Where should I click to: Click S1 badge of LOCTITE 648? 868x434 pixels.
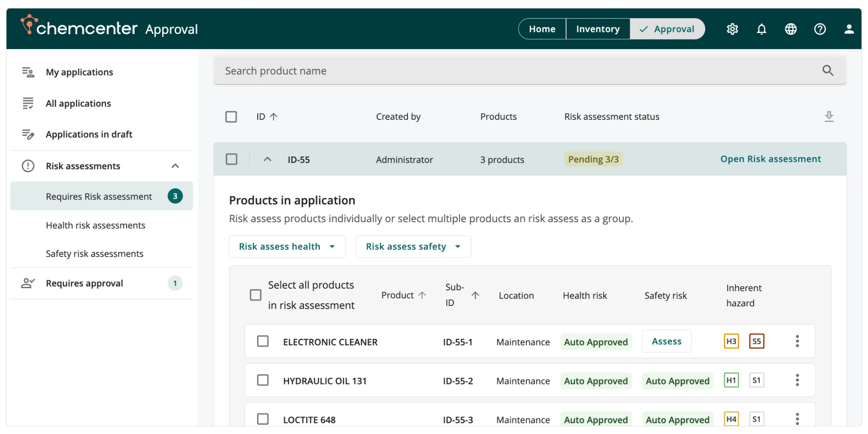tap(756, 419)
